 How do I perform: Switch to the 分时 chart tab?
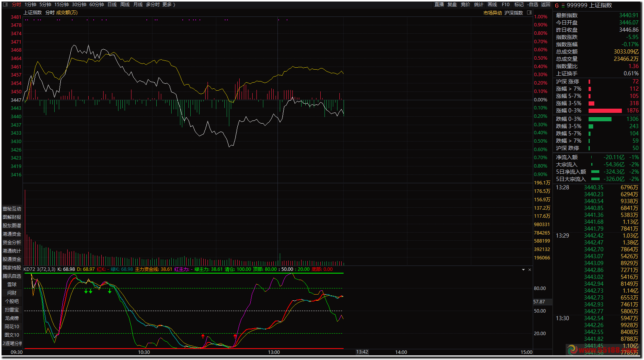16,5
